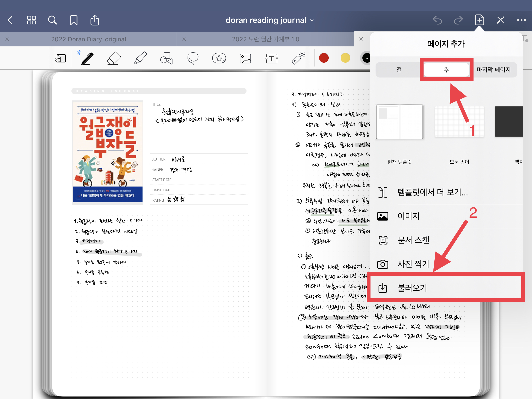Select the Highlighter tool
532x399 pixels.
[x=140, y=58]
